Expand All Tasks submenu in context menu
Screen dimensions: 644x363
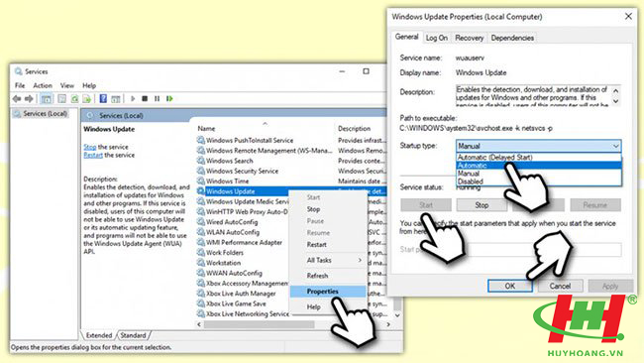[327, 260]
